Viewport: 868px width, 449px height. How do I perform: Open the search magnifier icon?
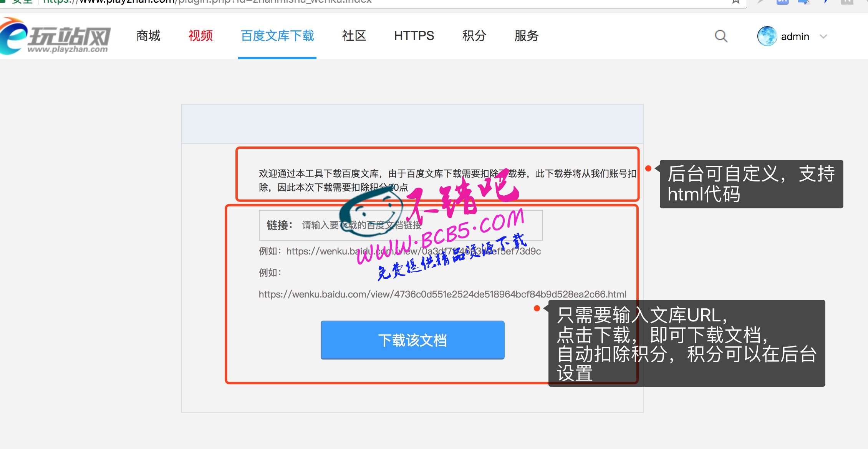(x=721, y=36)
